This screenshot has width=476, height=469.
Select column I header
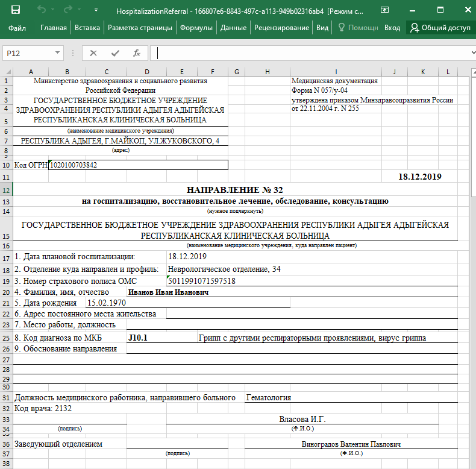click(336, 72)
